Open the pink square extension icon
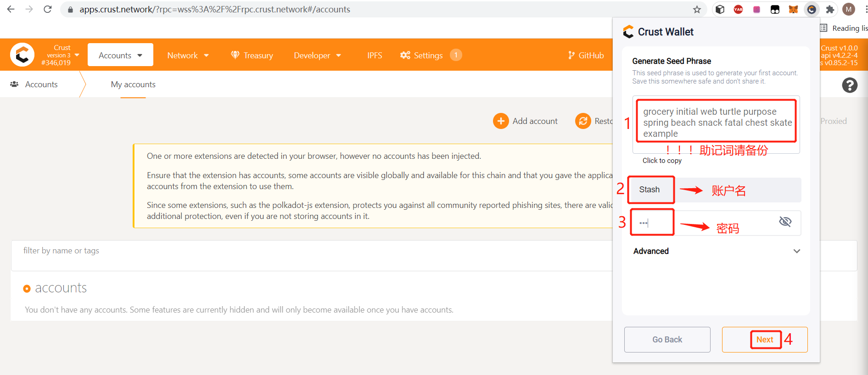The height and width of the screenshot is (375, 868). point(756,9)
